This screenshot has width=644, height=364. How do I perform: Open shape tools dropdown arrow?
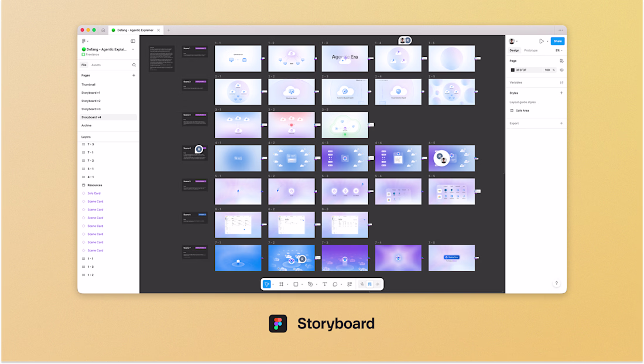pos(302,285)
